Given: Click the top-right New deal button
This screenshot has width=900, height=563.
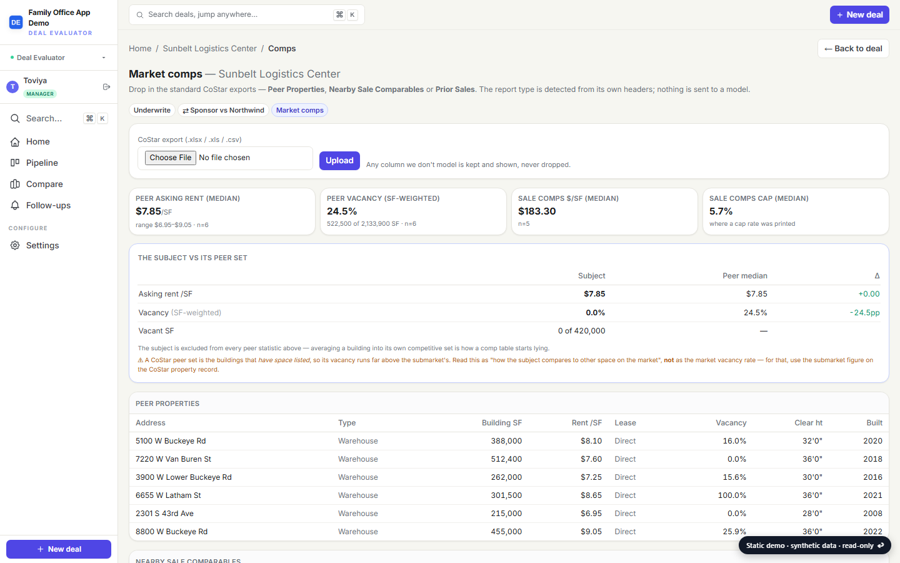Looking at the screenshot, I should click(x=859, y=15).
